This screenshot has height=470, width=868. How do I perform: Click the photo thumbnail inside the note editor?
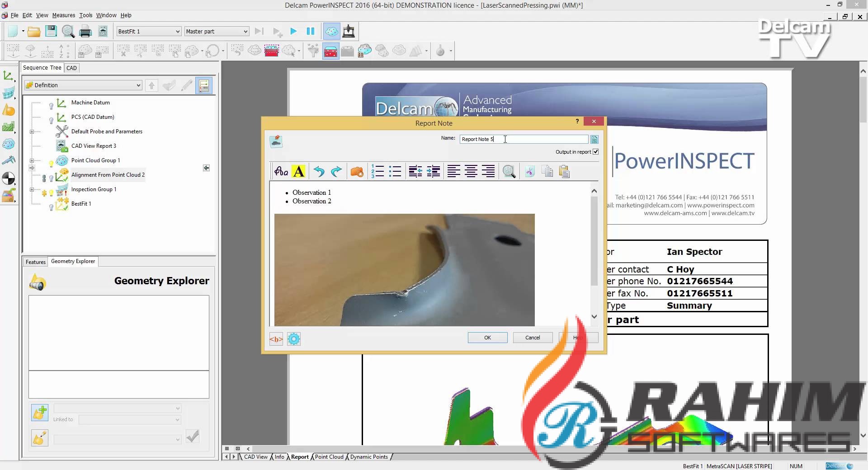coord(404,270)
